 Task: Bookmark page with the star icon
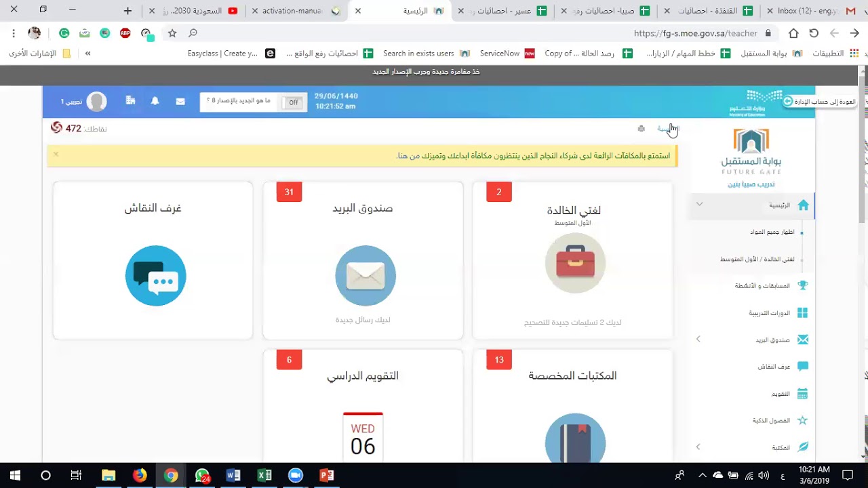pos(172,33)
